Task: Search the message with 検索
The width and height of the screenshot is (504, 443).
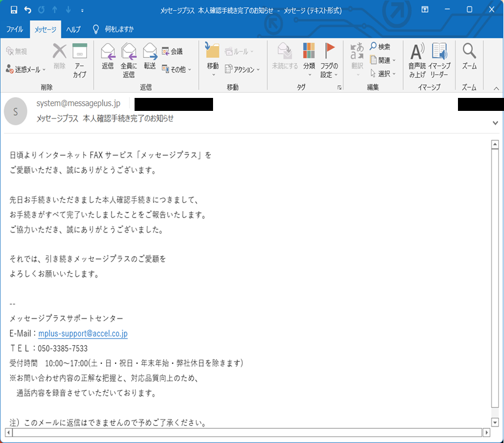Action: point(380,47)
